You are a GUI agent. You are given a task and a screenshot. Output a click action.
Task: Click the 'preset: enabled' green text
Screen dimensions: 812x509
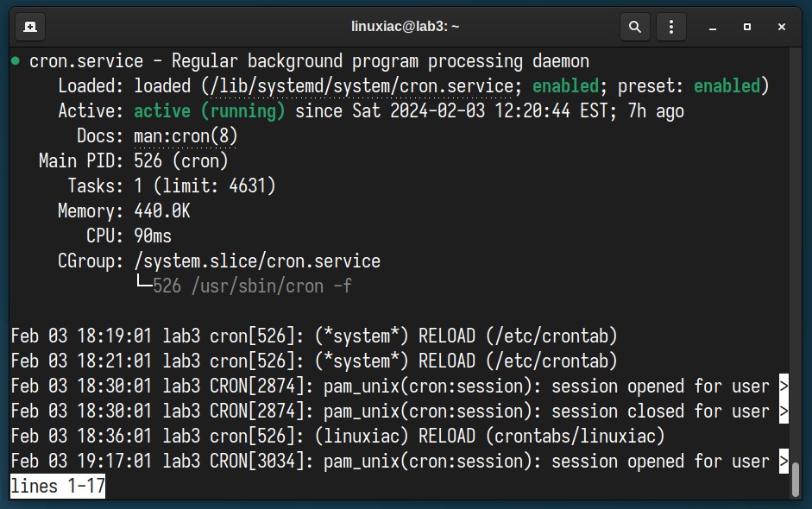[x=727, y=86]
